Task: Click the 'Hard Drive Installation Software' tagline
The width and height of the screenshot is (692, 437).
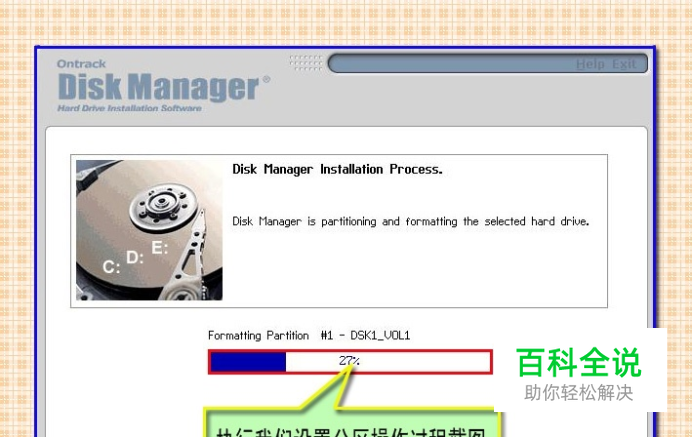Action: tap(129, 108)
